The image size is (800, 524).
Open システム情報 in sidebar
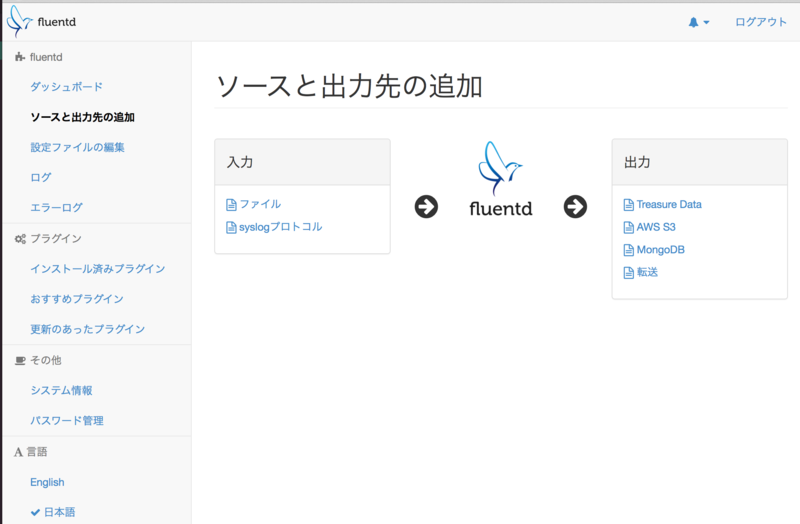click(x=61, y=390)
